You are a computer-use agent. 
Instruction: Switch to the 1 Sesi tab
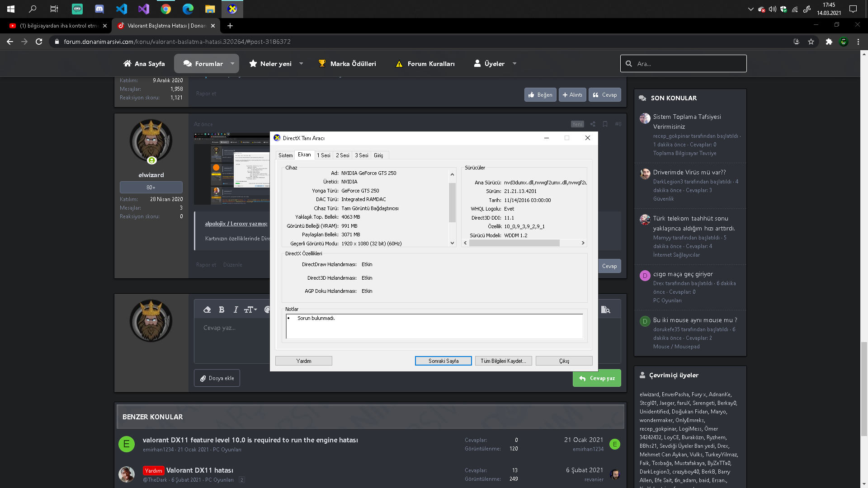(323, 155)
